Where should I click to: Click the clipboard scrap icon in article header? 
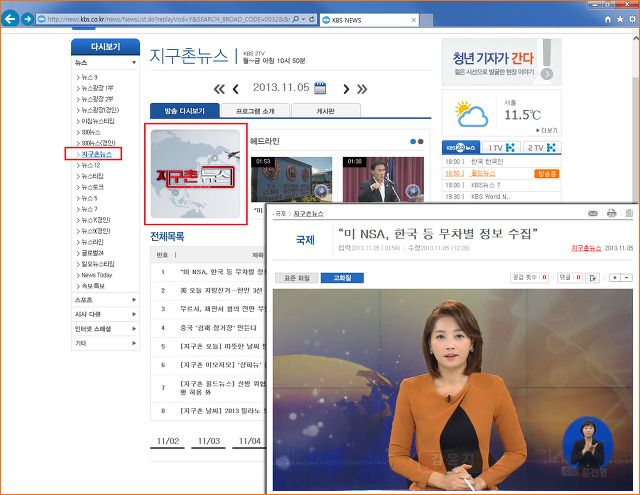tap(629, 213)
